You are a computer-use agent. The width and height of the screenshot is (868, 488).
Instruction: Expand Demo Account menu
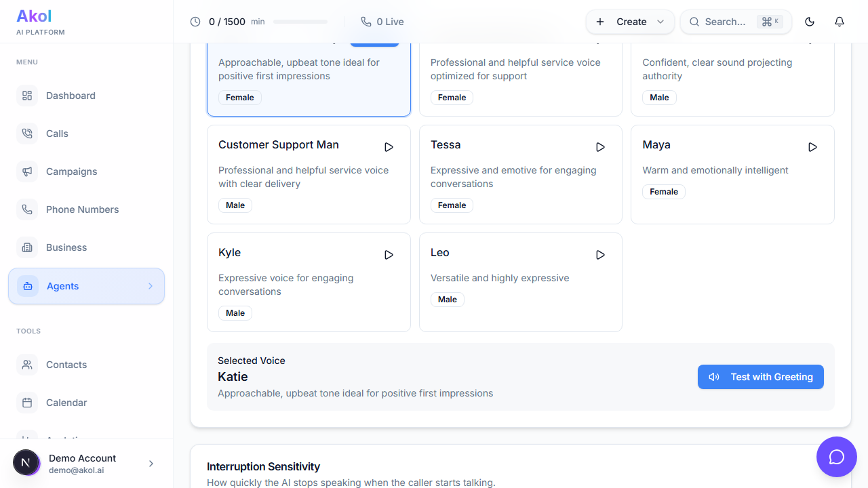pos(151,464)
